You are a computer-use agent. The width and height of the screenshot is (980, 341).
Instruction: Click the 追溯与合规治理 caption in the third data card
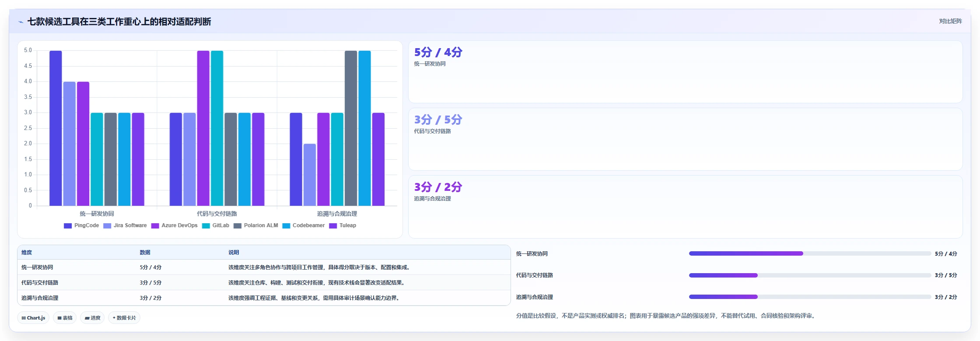coord(433,199)
